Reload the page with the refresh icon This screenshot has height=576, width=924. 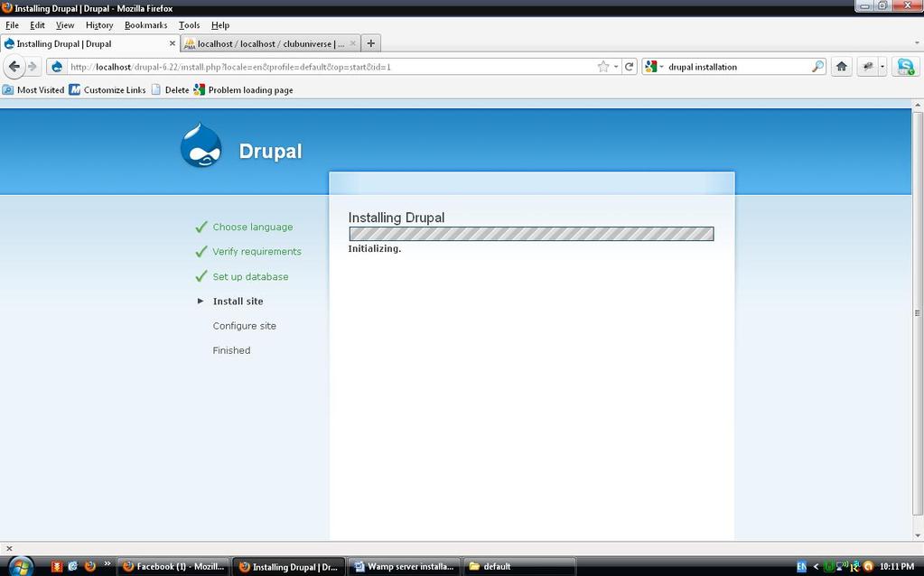(x=629, y=67)
